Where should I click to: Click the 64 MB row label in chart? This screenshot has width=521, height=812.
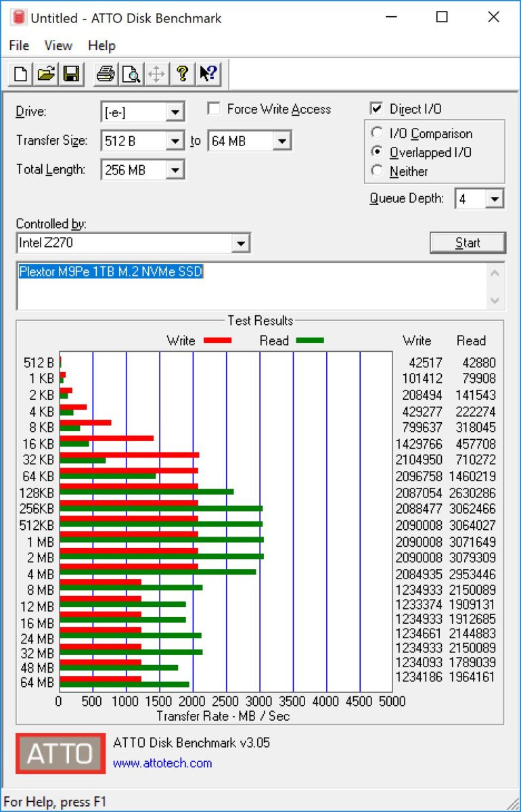(x=37, y=683)
